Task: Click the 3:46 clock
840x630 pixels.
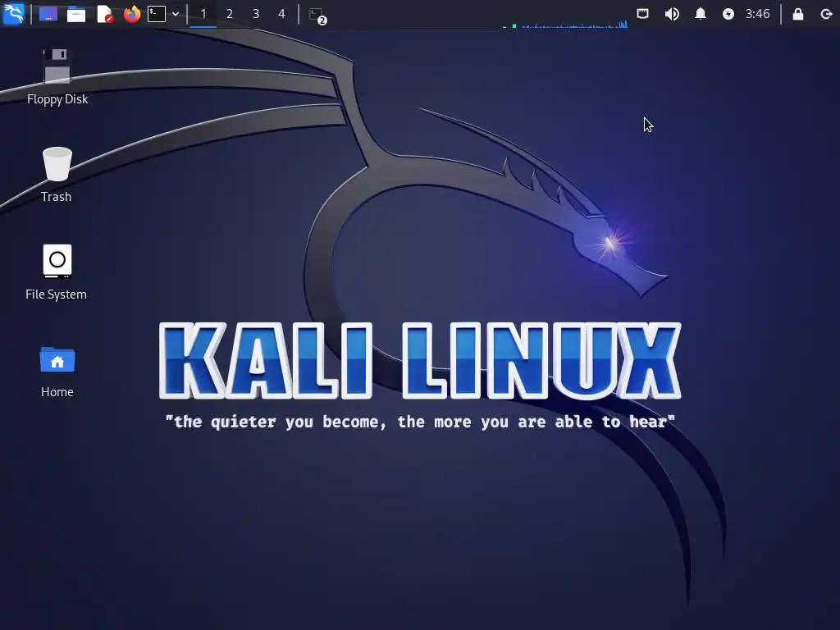Action: 757,14
